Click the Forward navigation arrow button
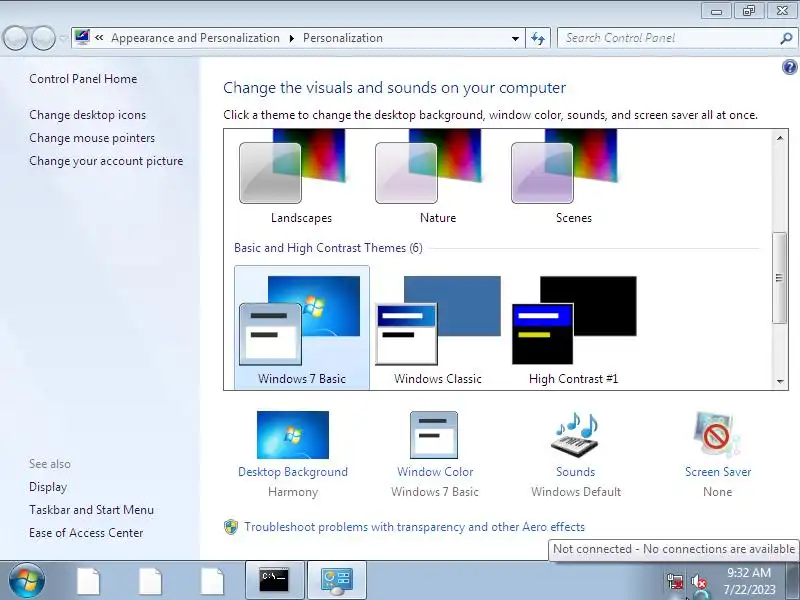This screenshot has width=800, height=600. tap(43, 38)
